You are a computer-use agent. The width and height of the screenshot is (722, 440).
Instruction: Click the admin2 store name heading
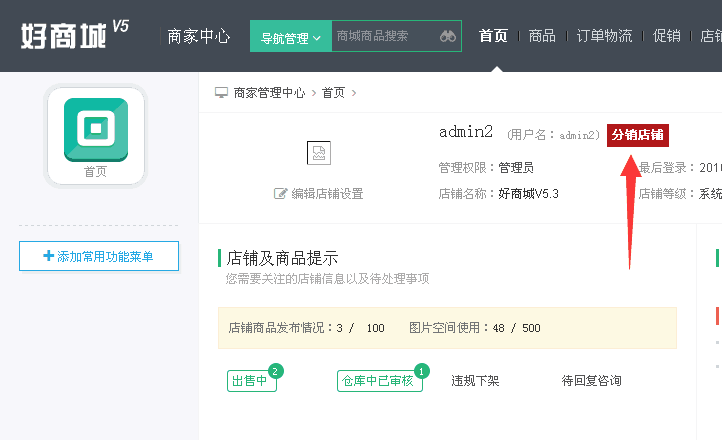click(x=466, y=132)
